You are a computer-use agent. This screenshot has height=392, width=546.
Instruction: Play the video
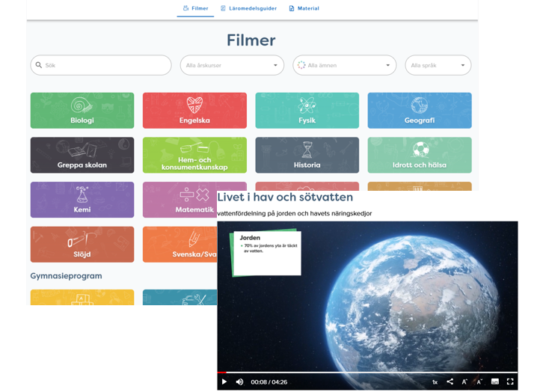pyautogui.click(x=224, y=382)
